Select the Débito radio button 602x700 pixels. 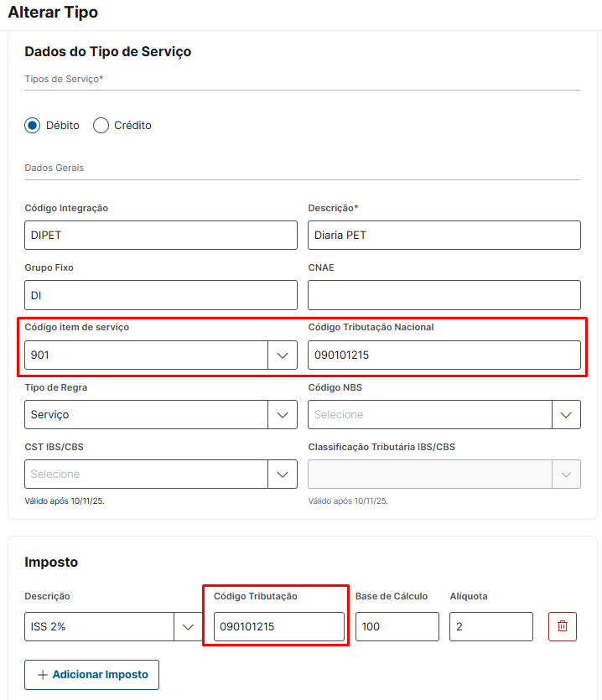[x=33, y=126]
